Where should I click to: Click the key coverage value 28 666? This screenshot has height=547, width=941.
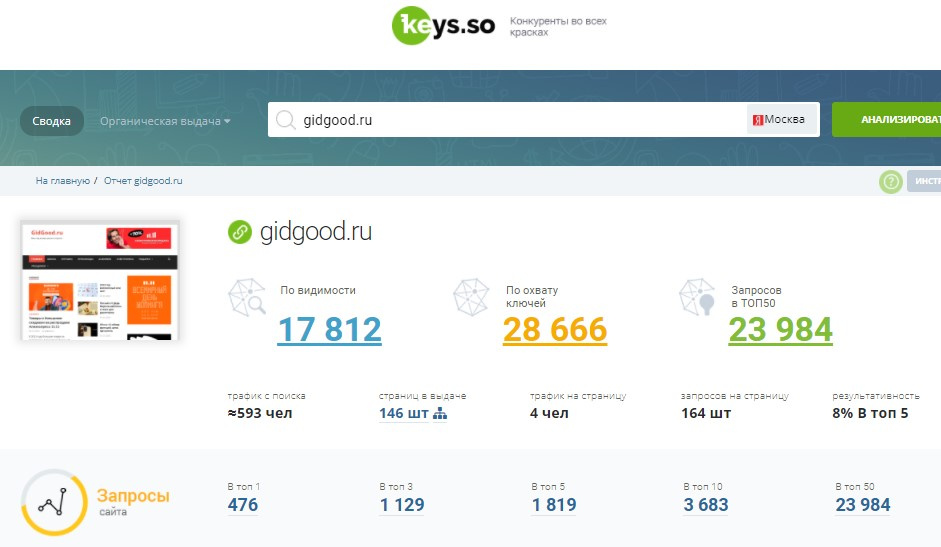[555, 330]
